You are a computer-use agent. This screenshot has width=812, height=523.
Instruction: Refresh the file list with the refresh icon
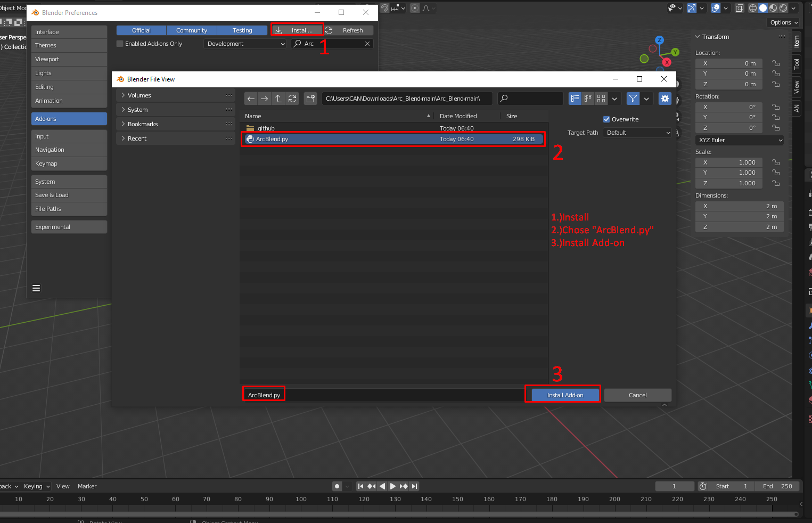[292, 99]
